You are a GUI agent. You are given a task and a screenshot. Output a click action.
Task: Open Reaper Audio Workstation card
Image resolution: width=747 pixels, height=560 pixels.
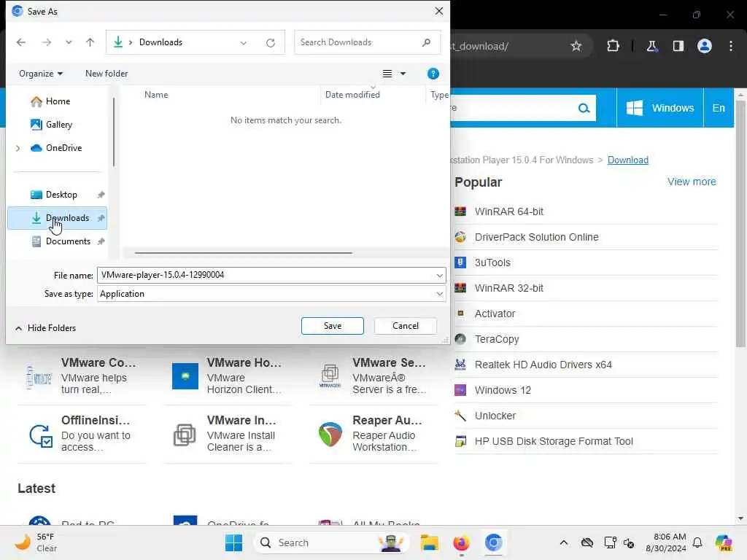point(373,434)
